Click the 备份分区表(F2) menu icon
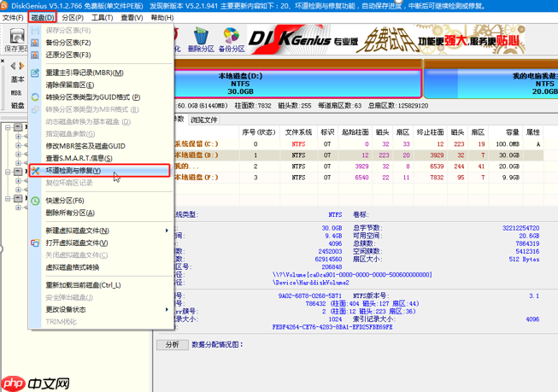 [x=35, y=43]
